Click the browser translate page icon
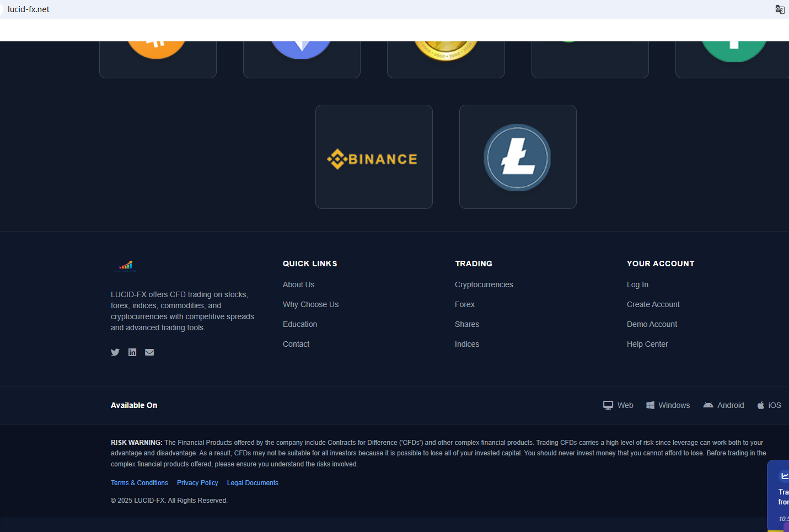Image resolution: width=789 pixels, height=532 pixels. coord(780,9)
